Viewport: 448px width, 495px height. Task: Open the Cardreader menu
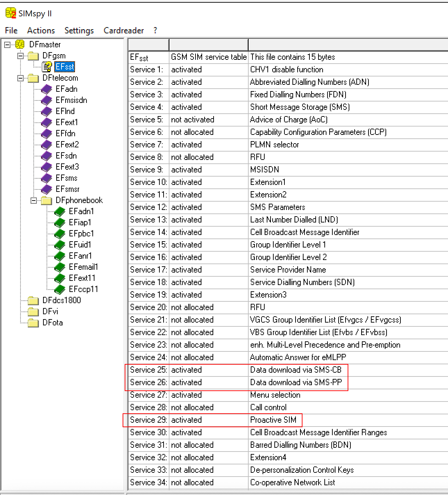coord(124,31)
